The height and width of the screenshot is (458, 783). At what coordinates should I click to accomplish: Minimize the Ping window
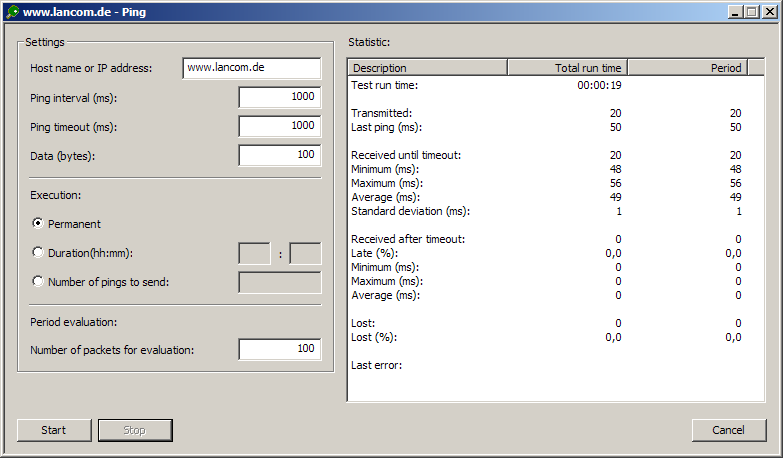735,11
